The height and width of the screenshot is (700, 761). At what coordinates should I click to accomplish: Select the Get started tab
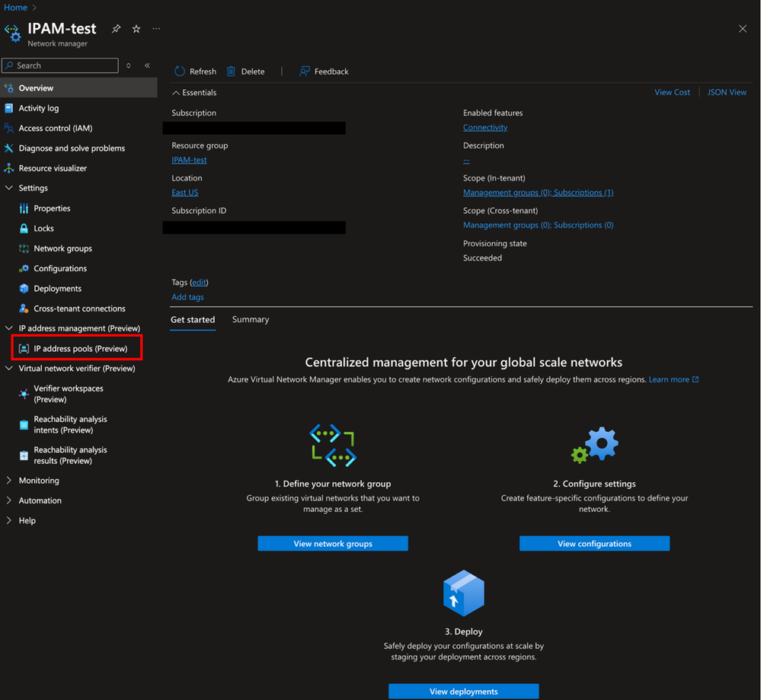tap(193, 319)
